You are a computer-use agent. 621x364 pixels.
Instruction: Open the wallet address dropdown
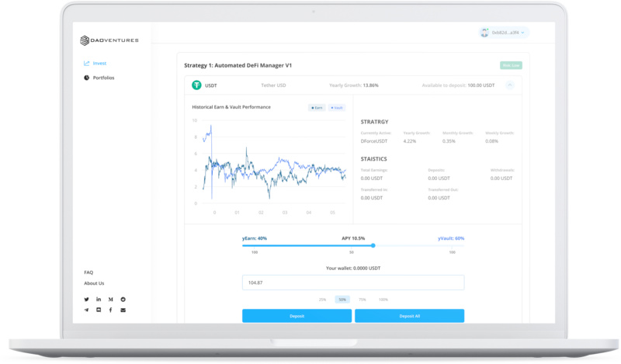click(x=505, y=33)
